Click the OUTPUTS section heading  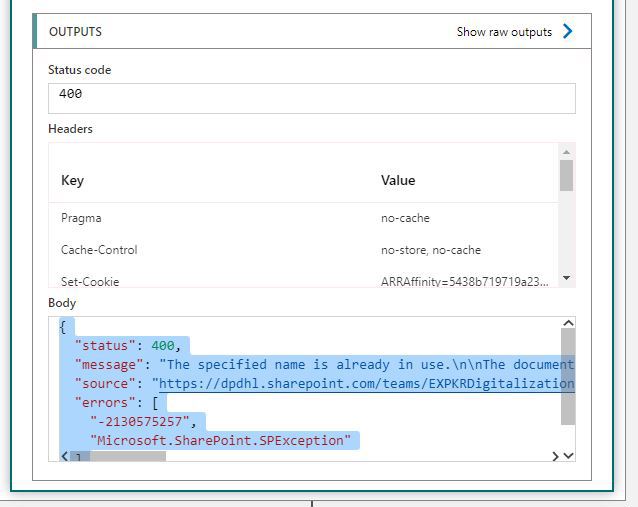(75, 32)
